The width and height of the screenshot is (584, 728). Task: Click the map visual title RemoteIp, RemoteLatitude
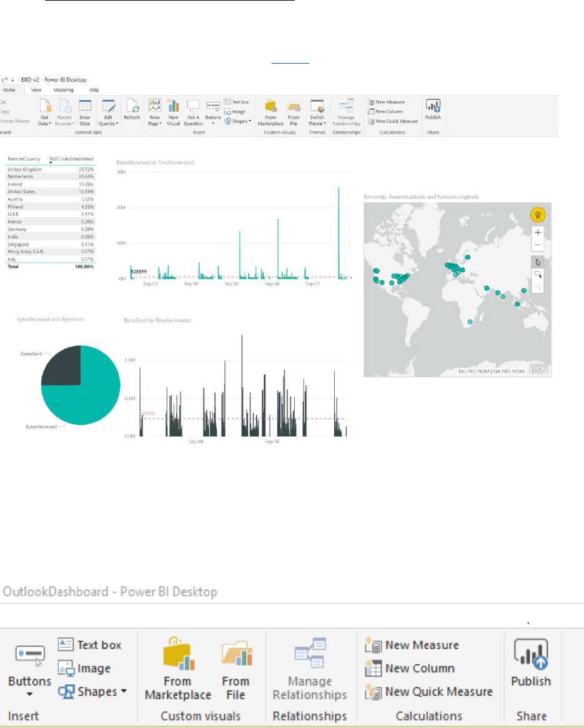(421, 197)
